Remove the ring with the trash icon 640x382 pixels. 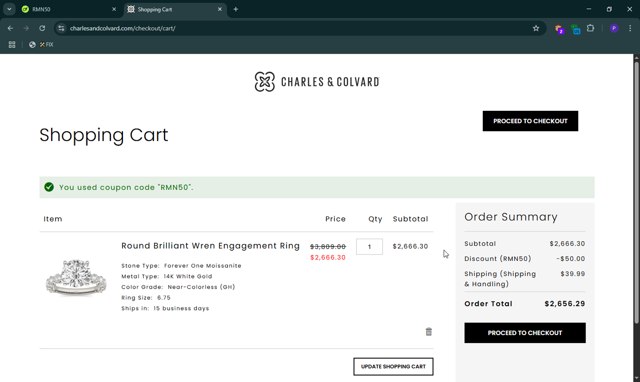(429, 331)
